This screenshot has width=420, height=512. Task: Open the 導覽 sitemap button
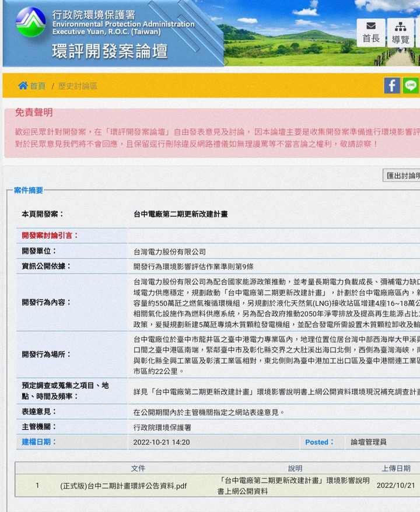pos(400,32)
